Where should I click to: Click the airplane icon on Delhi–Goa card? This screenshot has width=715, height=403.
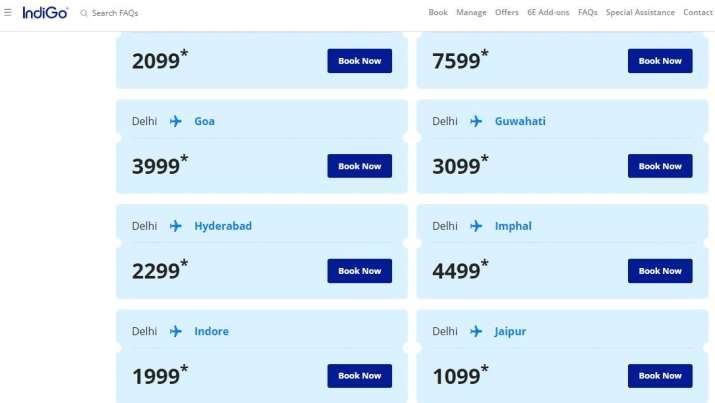point(176,121)
